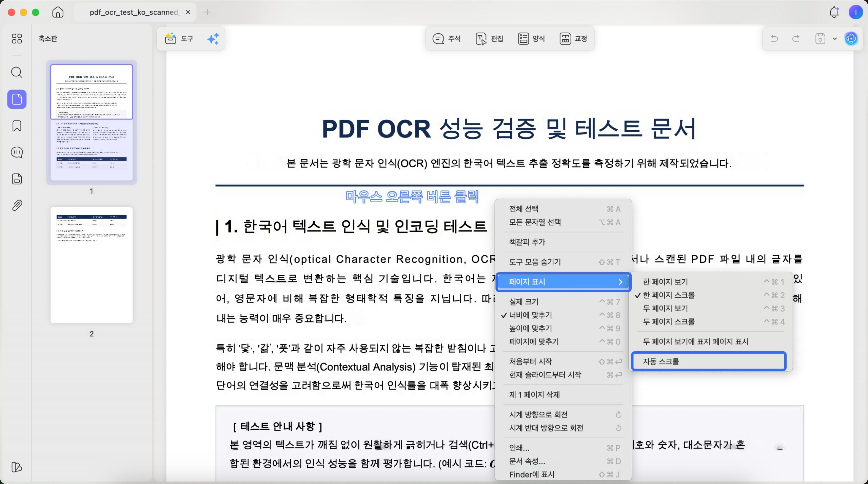Click the redo arrow icon
This screenshot has height=484, width=868.
pos(796,38)
